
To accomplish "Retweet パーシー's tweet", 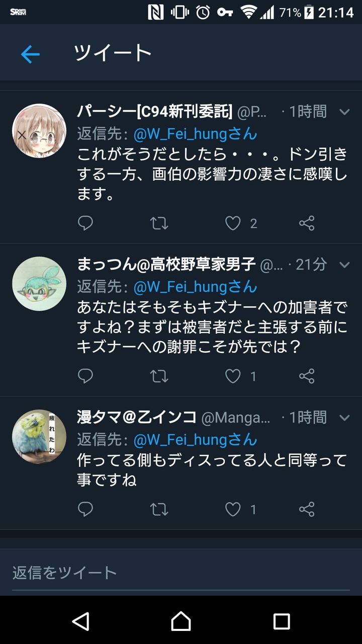I will point(159,223).
